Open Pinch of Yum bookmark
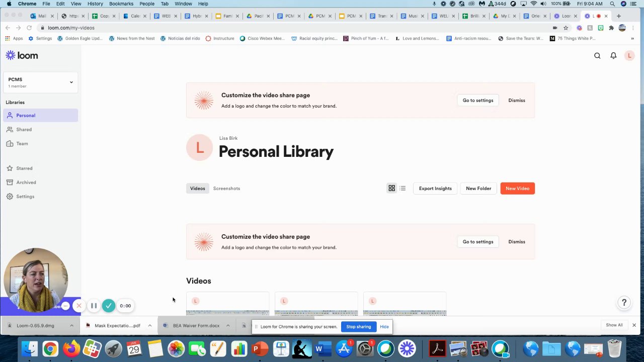The width and height of the screenshot is (644, 362). (x=366, y=38)
